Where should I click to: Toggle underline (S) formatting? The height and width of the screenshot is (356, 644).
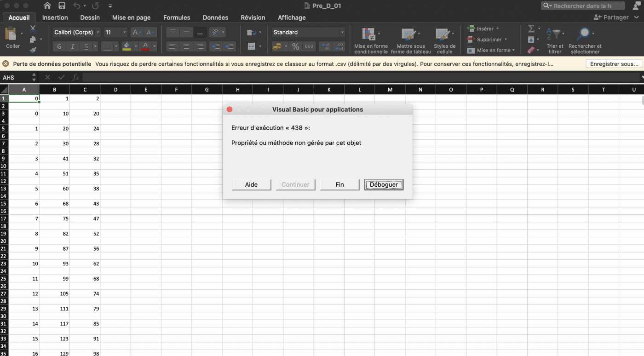[x=86, y=46]
